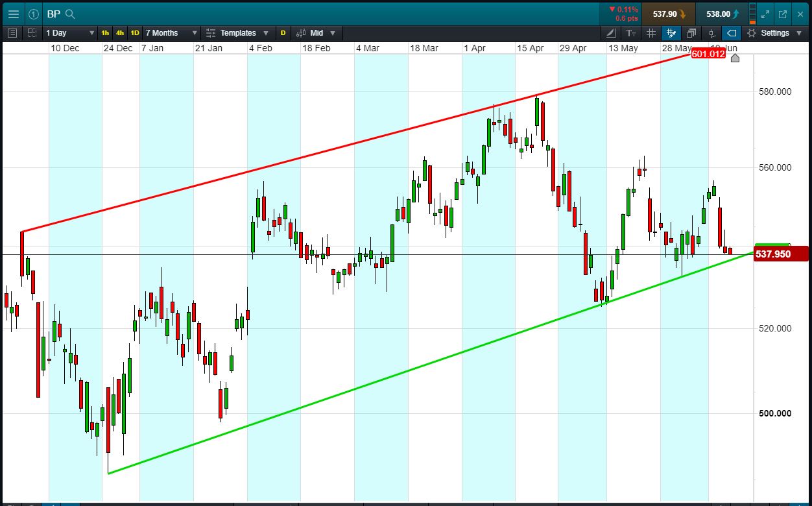Click the 10 Dec date label
The height and width of the screenshot is (506, 812).
tap(65, 48)
